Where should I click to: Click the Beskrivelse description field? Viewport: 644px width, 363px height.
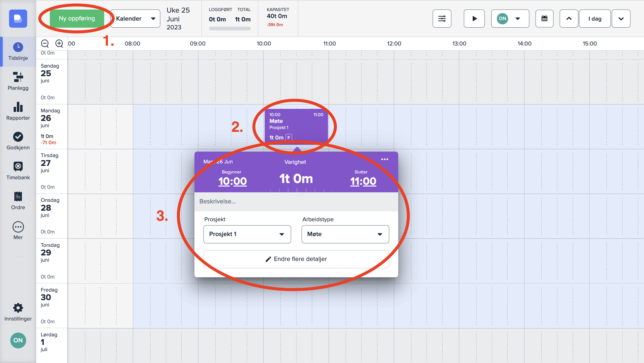click(x=296, y=201)
